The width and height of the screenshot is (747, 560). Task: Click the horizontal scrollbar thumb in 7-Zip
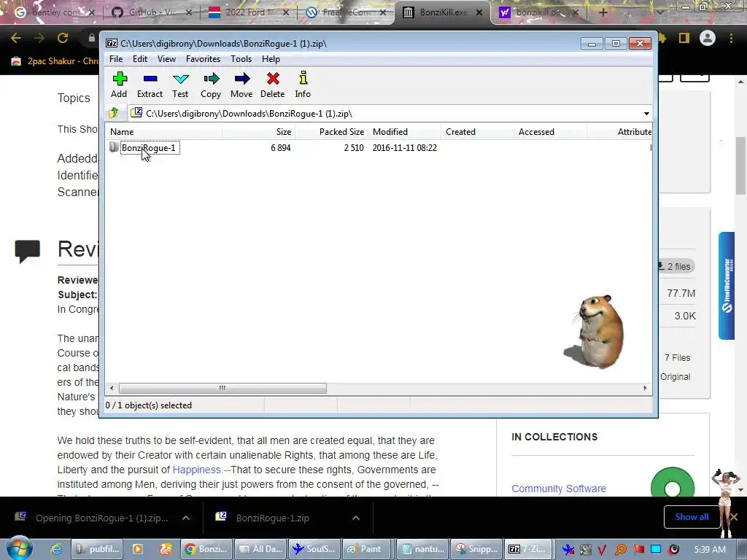222,388
